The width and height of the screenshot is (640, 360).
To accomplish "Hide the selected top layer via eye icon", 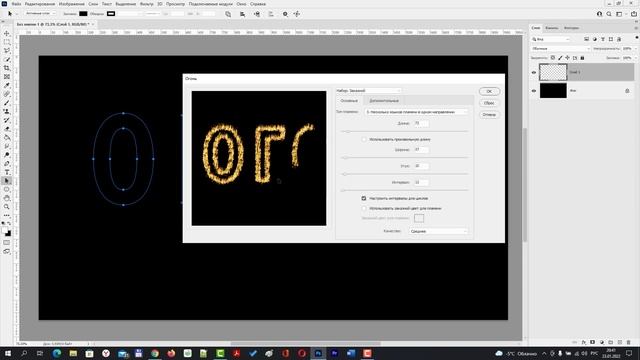I will (534, 72).
